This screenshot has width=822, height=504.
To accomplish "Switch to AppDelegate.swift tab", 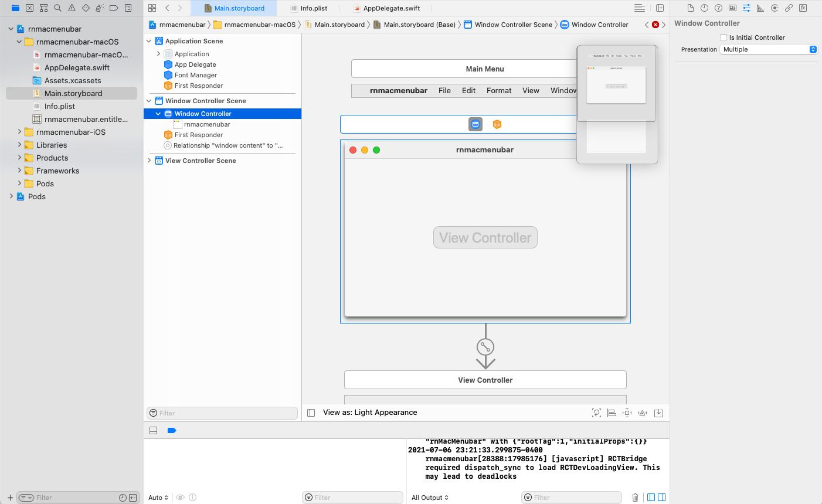I will (x=387, y=8).
